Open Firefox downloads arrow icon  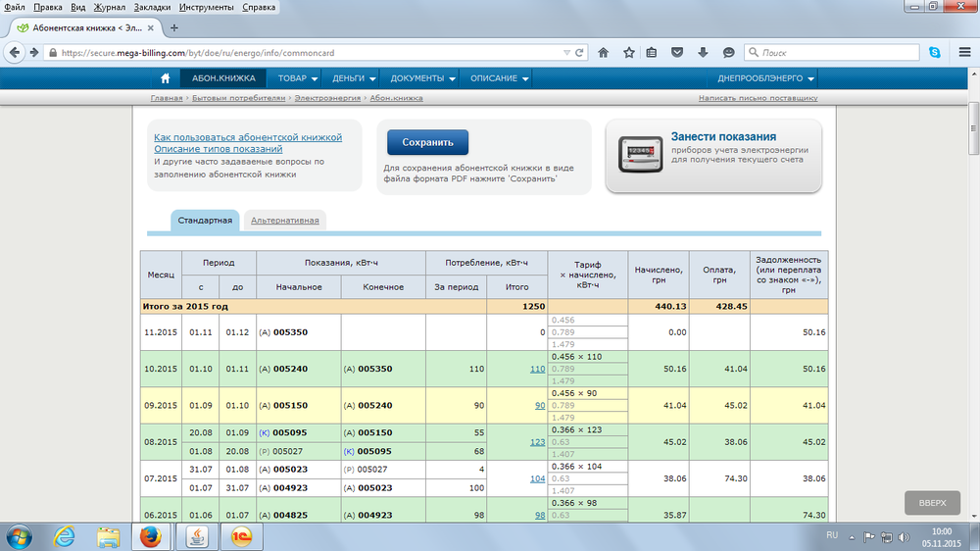pos(703,53)
